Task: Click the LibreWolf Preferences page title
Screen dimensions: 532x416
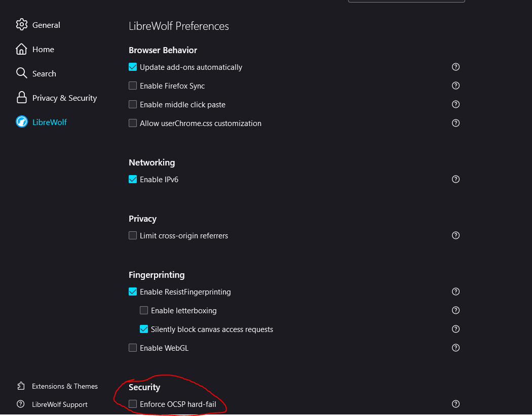Action: click(179, 26)
